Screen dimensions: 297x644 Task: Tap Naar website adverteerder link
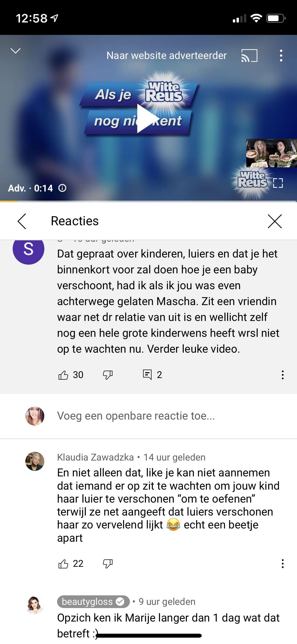pos(167,56)
